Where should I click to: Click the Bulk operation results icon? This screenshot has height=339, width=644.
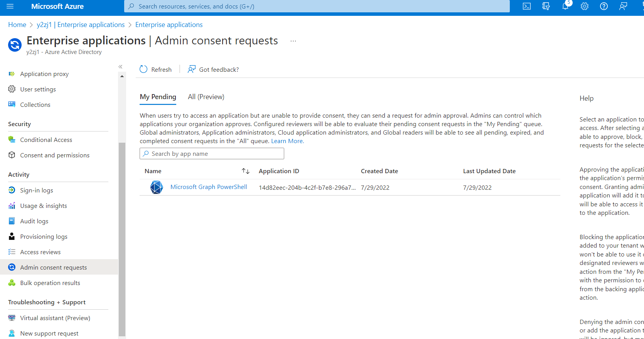[x=12, y=283]
